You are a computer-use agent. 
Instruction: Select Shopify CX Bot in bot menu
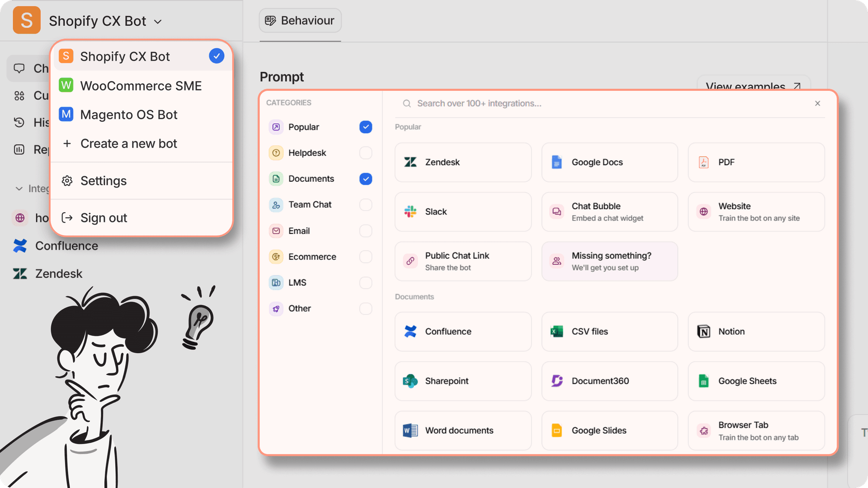click(142, 56)
